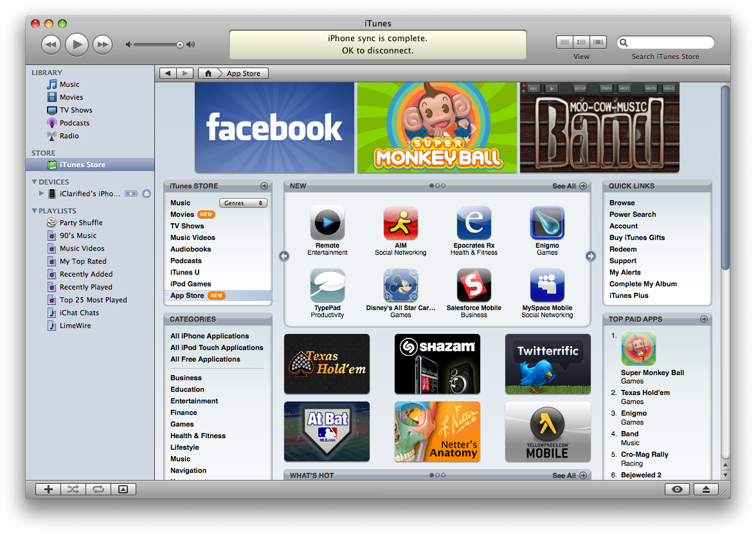756x534 pixels.
Task: Open Power Search quick link
Action: click(633, 214)
